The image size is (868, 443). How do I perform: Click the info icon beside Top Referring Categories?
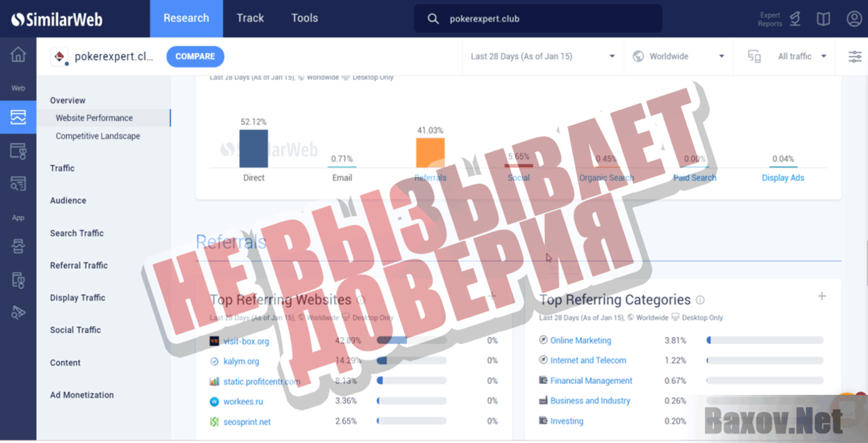(x=700, y=300)
